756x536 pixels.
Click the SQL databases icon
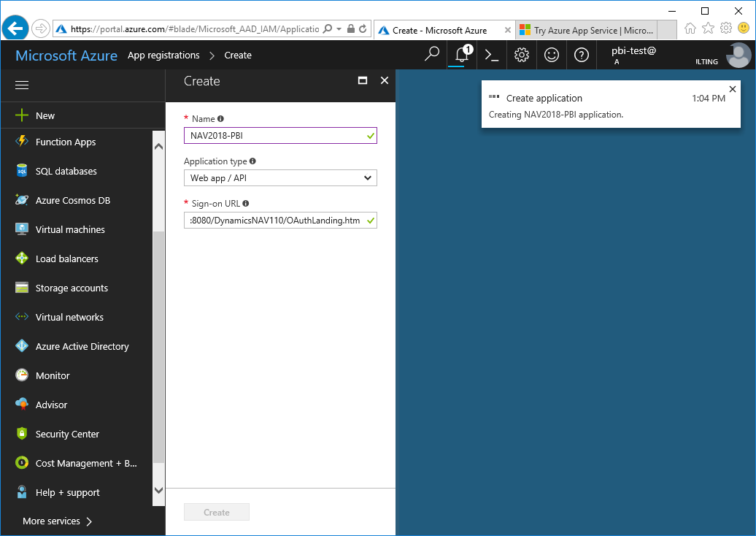pyautogui.click(x=22, y=171)
